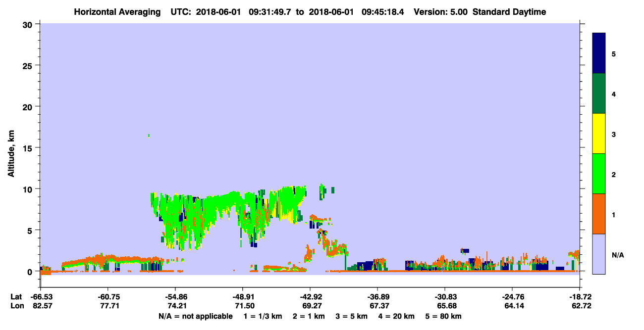The height and width of the screenshot is (330, 644).
Task: Click the bright green colorbar segment labeled 2
Action: 599,174
